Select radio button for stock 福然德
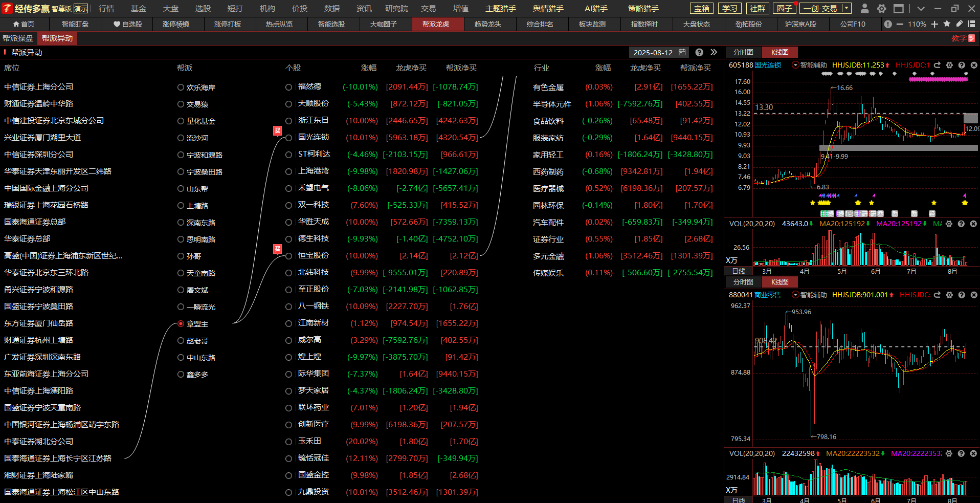Viewport: 980px width, 503px height. click(x=289, y=88)
